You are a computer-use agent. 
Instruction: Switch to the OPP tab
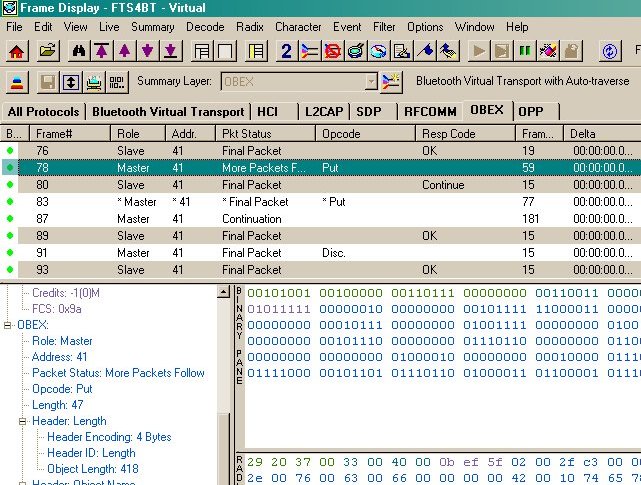coord(536,112)
